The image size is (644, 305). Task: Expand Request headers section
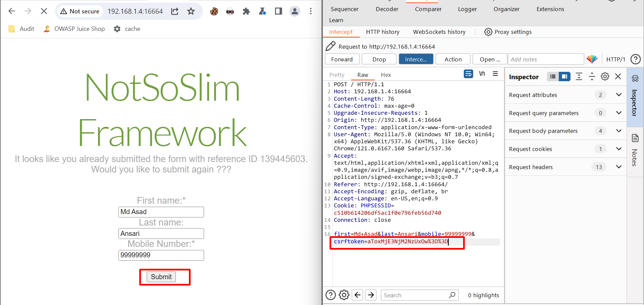click(618, 167)
